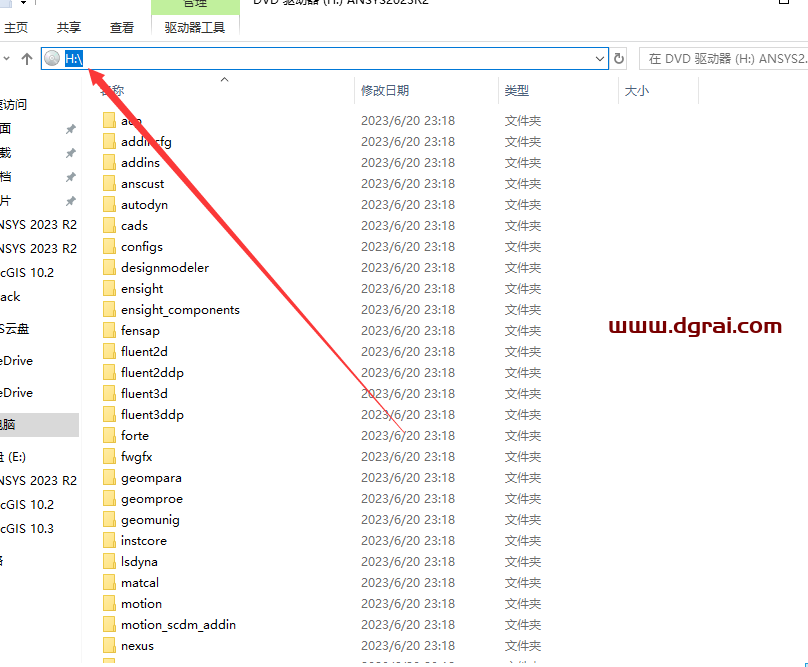Click the date cell of forte row
The image size is (808, 667).
point(408,436)
